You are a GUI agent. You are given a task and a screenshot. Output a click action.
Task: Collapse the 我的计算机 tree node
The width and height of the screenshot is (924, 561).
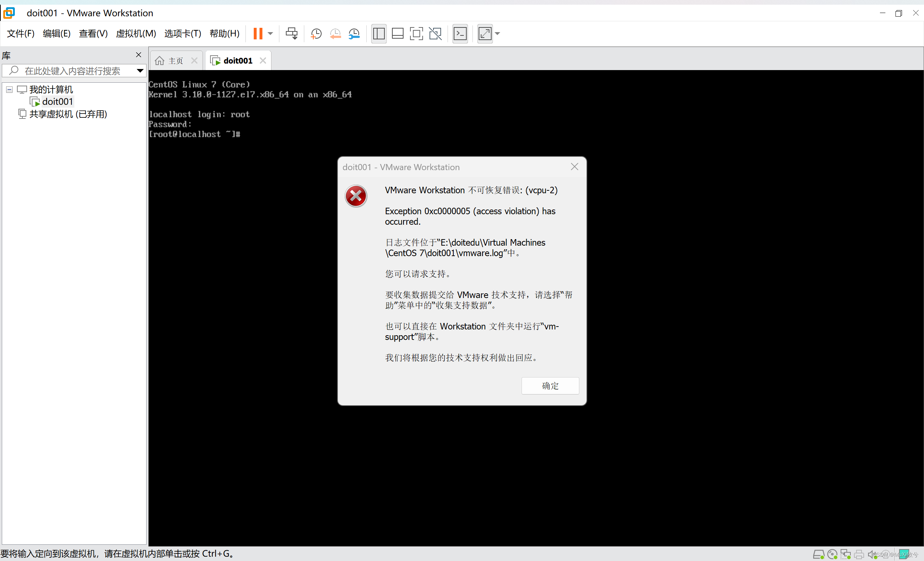(10, 90)
